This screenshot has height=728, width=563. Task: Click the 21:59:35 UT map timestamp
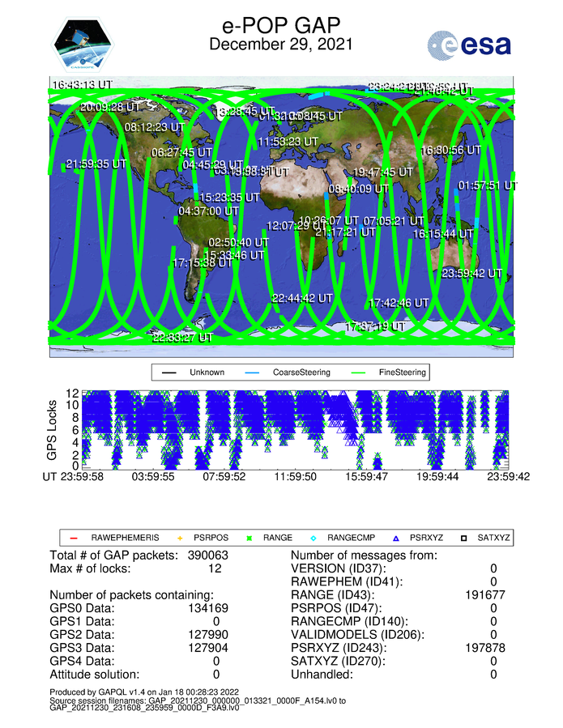[x=96, y=164]
